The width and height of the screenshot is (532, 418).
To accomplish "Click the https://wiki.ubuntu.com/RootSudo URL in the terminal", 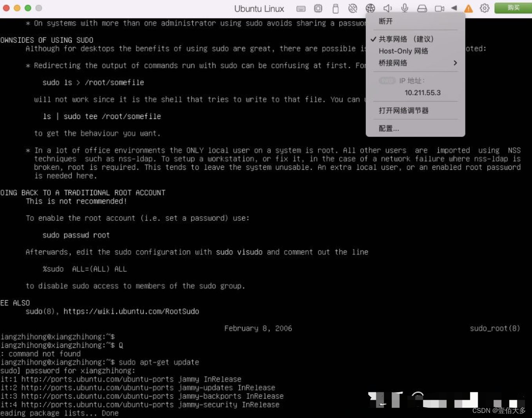I will pyautogui.click(x=131, y=311).
